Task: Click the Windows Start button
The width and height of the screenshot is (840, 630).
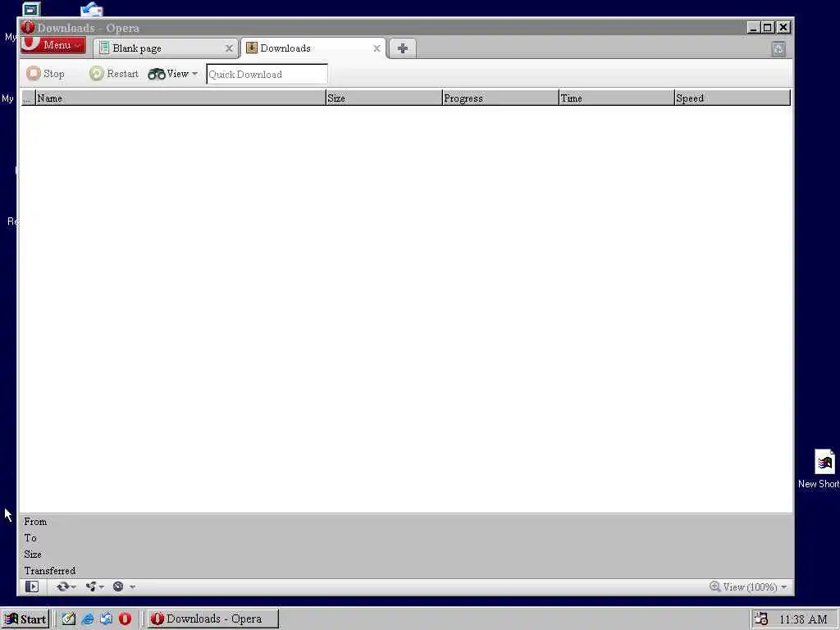Action: 25,619
